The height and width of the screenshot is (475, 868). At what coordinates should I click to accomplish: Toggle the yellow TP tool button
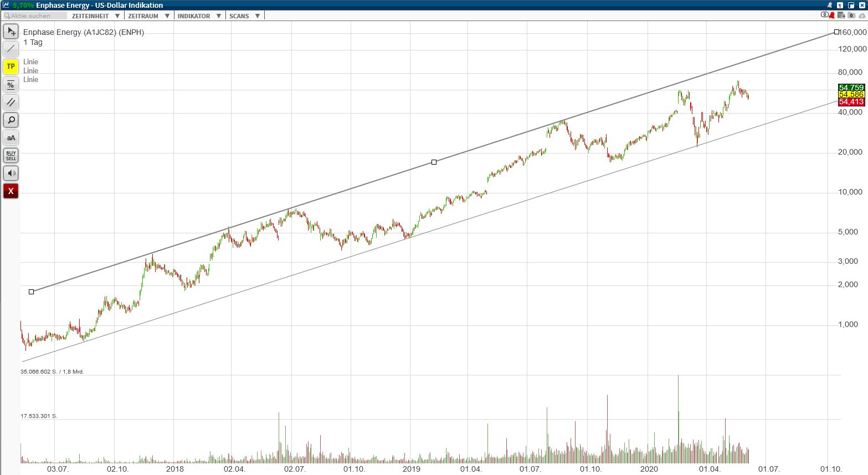pos(11,67)
